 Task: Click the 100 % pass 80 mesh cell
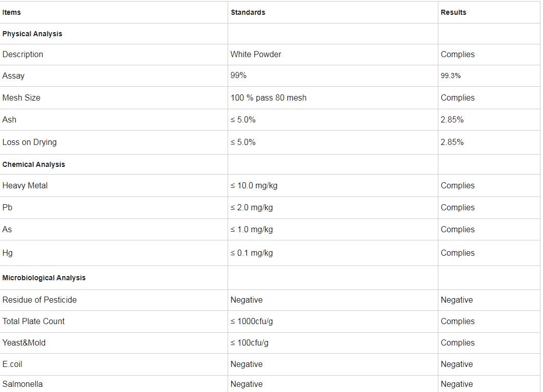pos(268,97)
